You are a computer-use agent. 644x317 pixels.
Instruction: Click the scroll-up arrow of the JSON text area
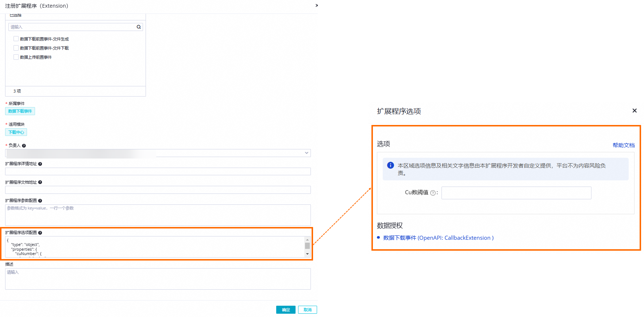pyautogui.click(x=308, y=239)
